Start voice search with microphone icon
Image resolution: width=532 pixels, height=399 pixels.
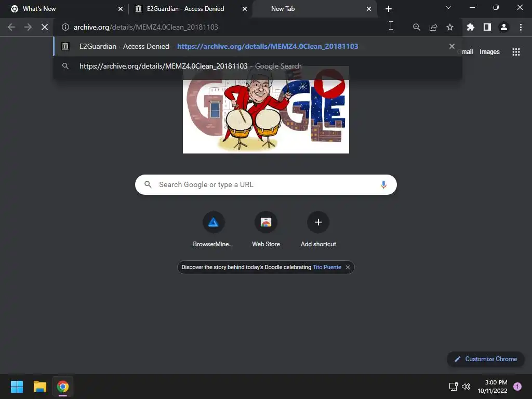[383, 184]
